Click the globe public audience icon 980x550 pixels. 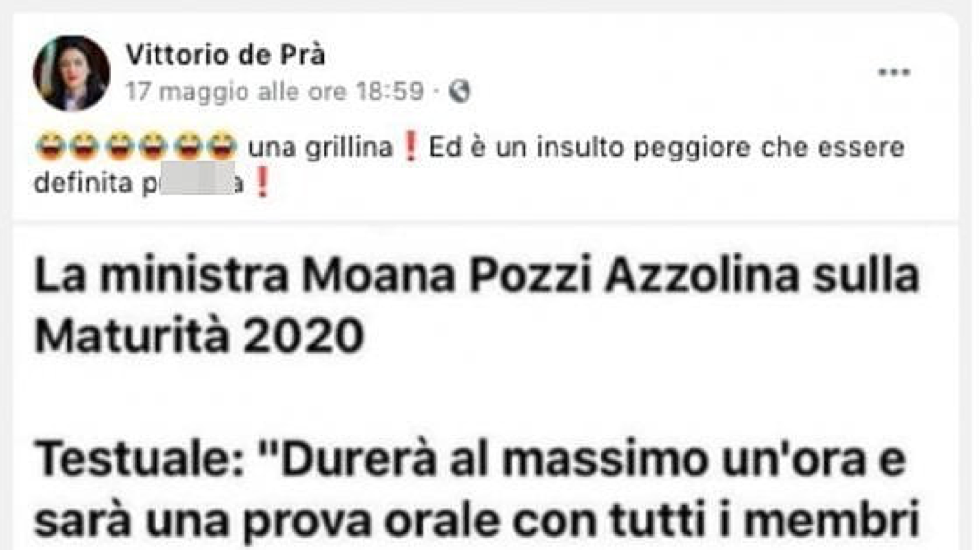[x=460, y=91]
